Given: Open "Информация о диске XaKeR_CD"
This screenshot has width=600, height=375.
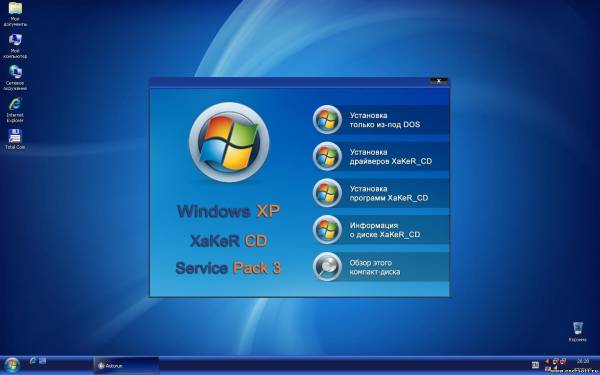Looking at the screenshot, I should point(385,230).
